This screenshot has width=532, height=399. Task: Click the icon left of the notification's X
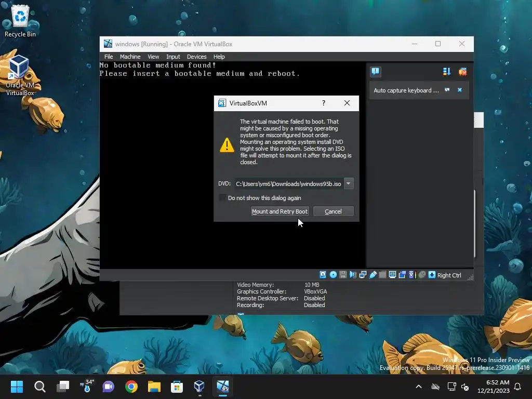pos(447,90)
